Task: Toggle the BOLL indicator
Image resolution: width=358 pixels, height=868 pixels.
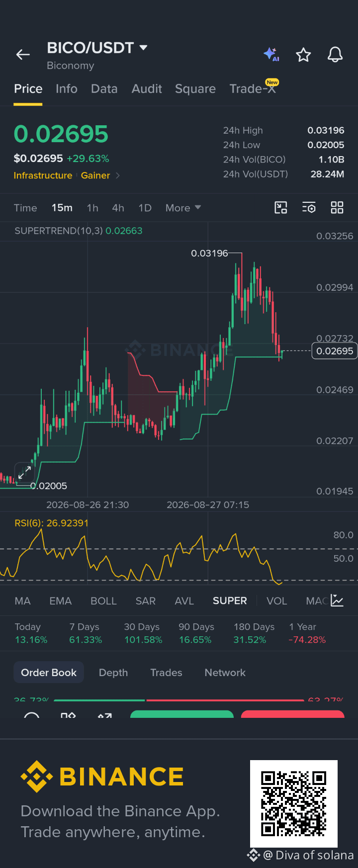Action: click(x=103, y=601)
